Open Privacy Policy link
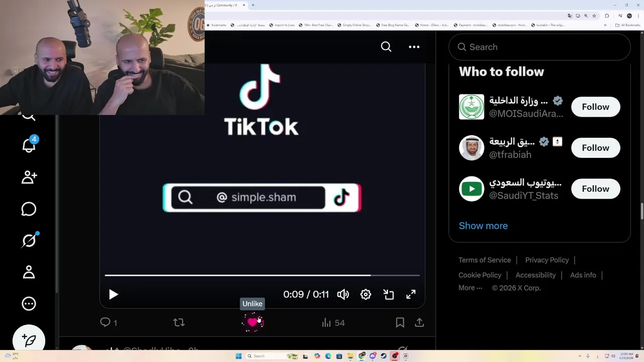 (547, 260)
